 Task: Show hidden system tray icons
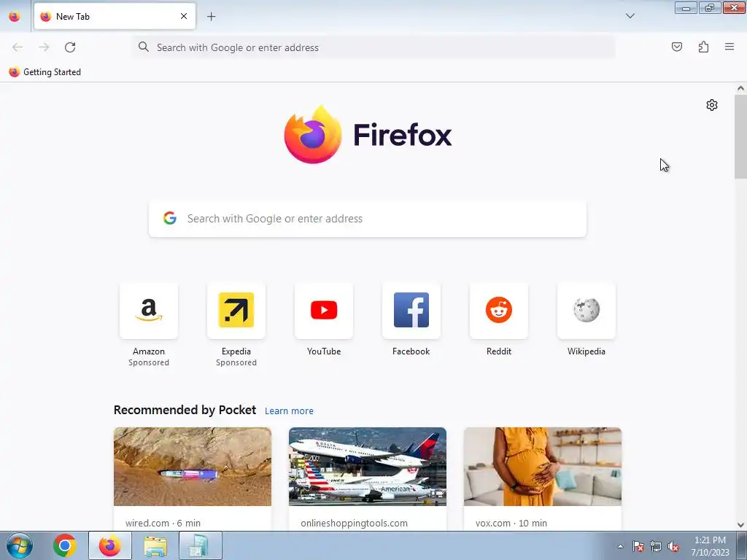click(620, 546)
